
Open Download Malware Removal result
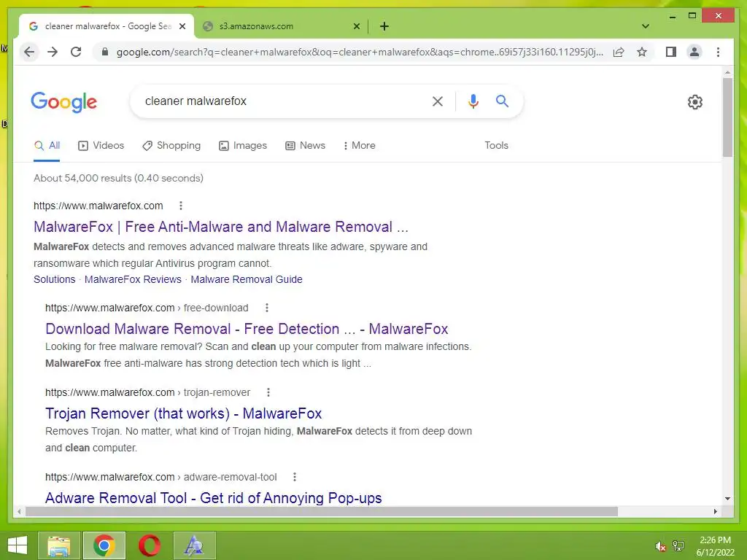247,329
